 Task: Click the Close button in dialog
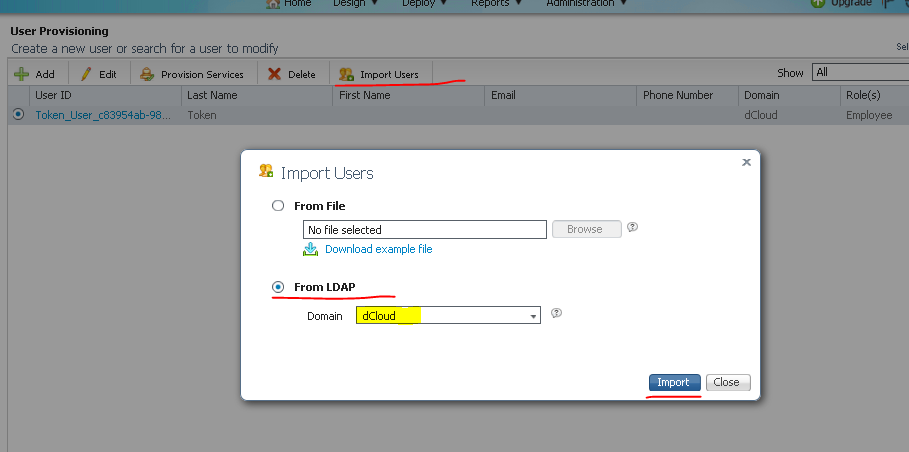728,382
